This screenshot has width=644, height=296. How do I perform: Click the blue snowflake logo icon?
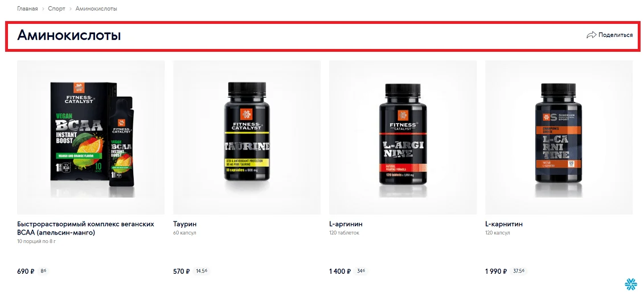click(630, 283)
